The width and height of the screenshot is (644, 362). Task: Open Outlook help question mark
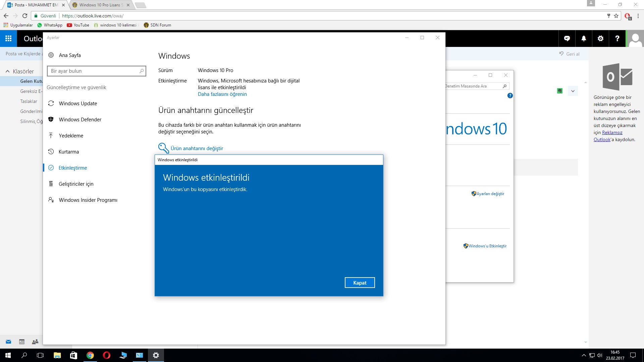[617, 39]
